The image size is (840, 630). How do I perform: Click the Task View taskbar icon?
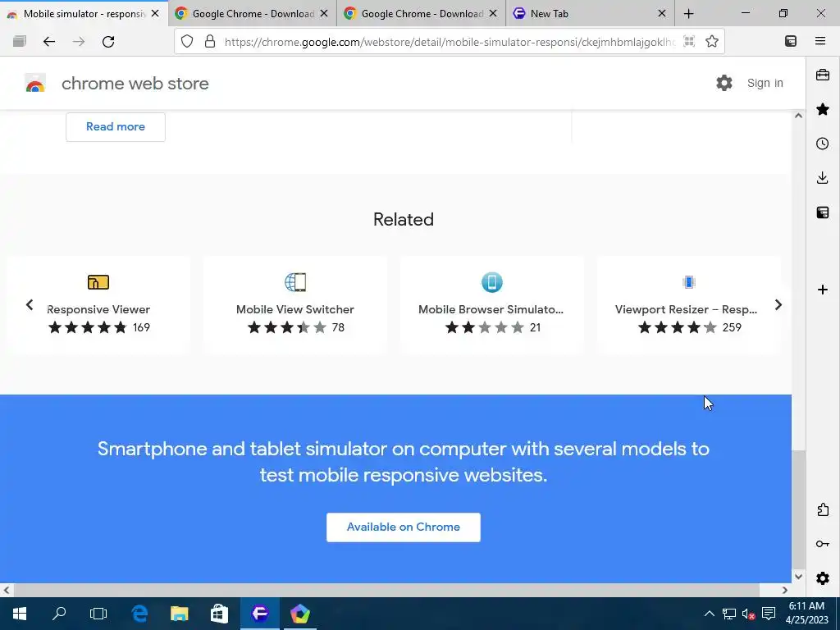[x=98, y=614]
